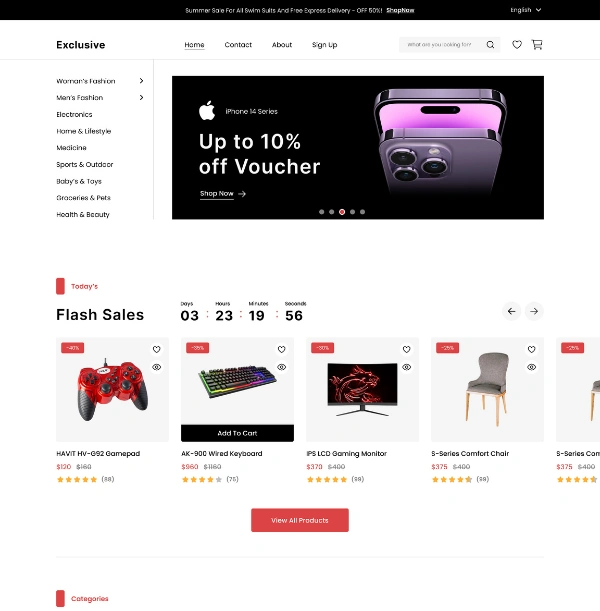Go to previous flash sale items arrow

[511, 311]
